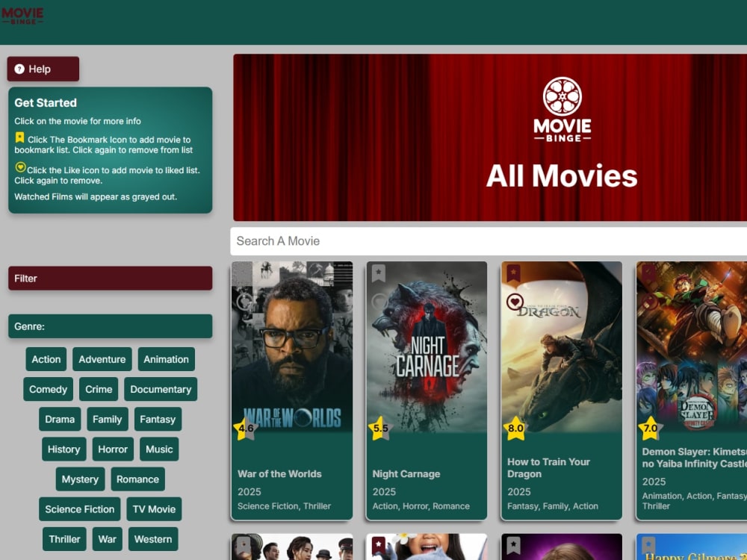Open the Help button

click(x=43, y=69)
